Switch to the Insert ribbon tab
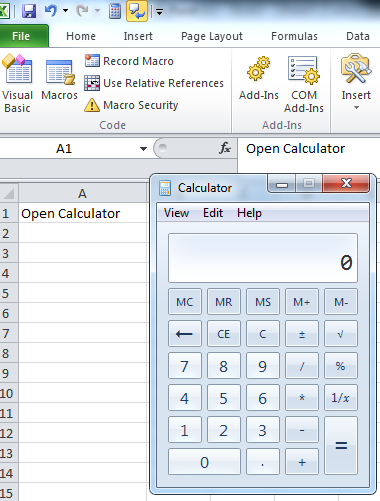 pyautogui.click(x=138, y=36)
